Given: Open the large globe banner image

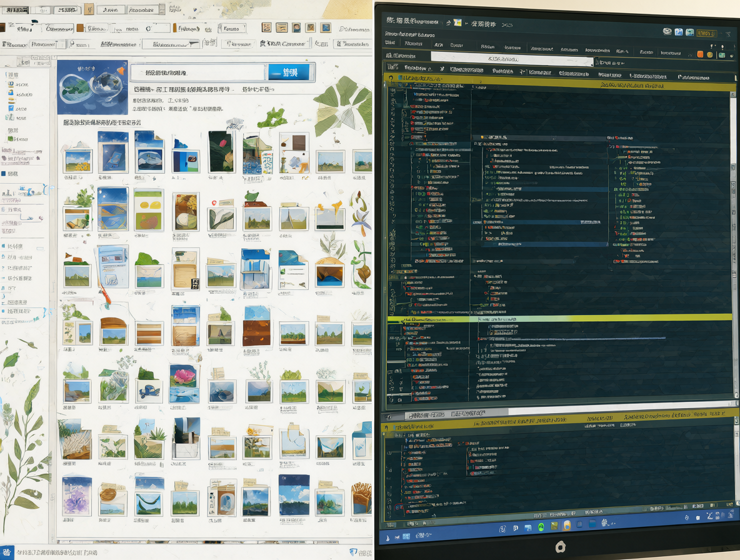Looking at the screenshot, I should 92,87.
